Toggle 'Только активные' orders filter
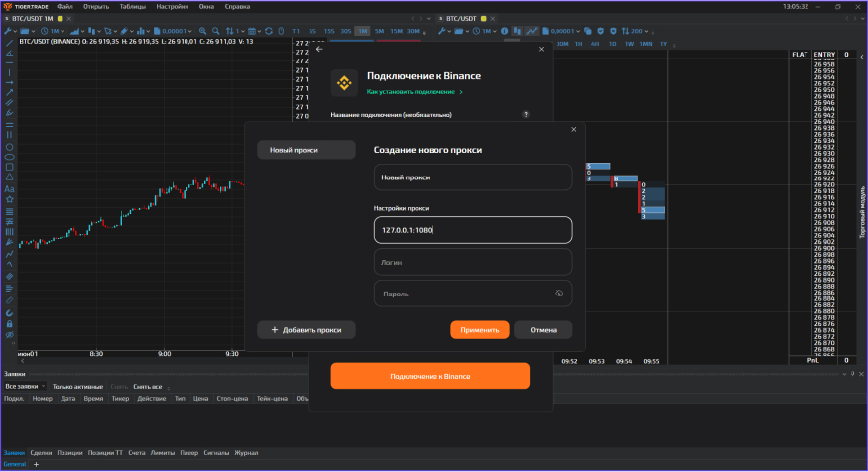 point(77,387)
